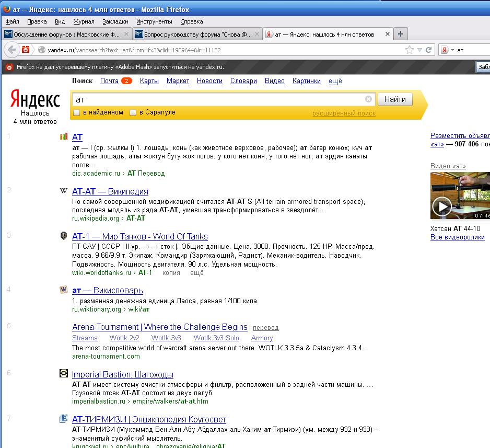The image size is (490, 448).
Task: Open the расширенный поиск link
Action: (344, 113)
